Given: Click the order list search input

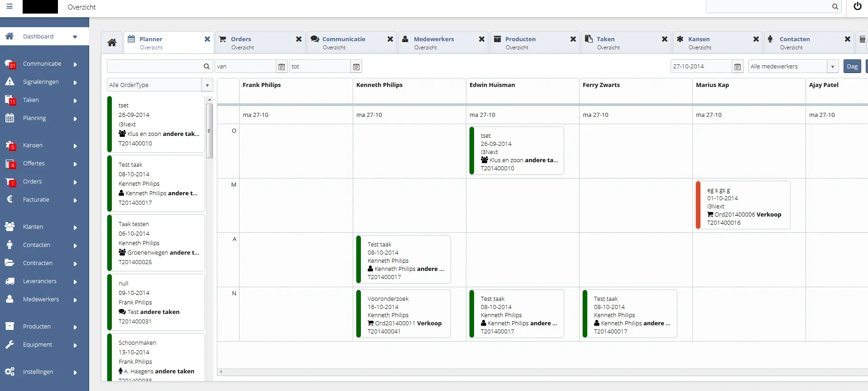Looking at the screenshot, I should point(155,67).
